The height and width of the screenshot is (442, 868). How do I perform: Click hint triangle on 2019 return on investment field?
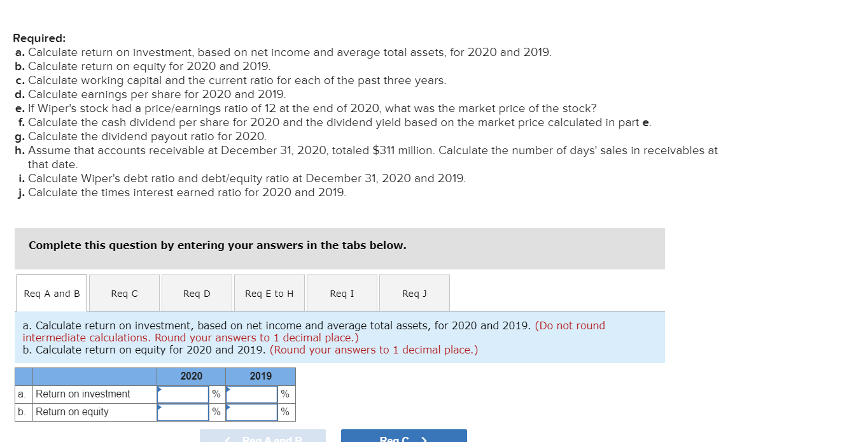point(228,389)
